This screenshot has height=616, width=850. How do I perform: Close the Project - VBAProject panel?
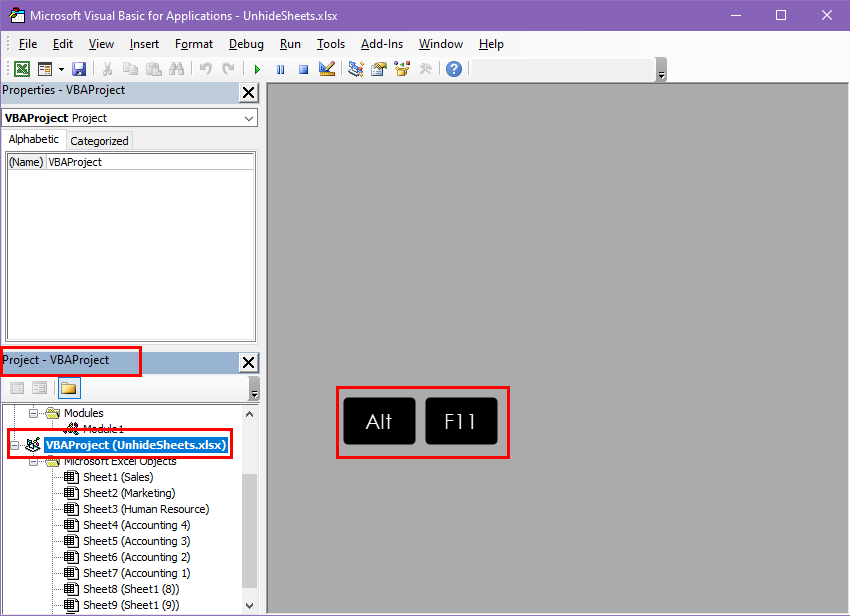click(248, 363)
